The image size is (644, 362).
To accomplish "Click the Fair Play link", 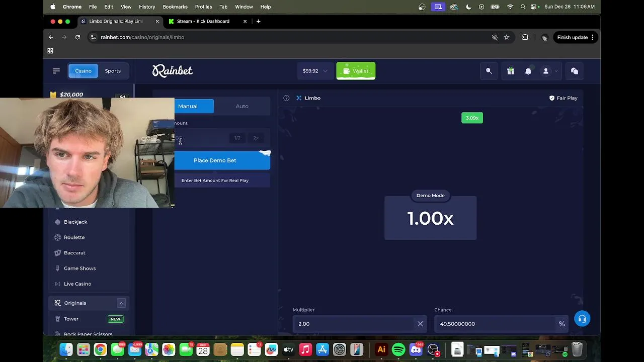I will point(563,98).
